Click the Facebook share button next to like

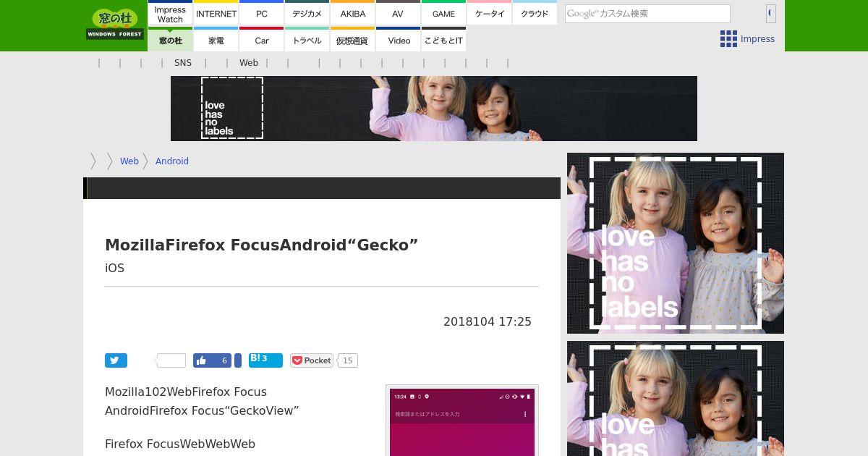click(238, 360)
